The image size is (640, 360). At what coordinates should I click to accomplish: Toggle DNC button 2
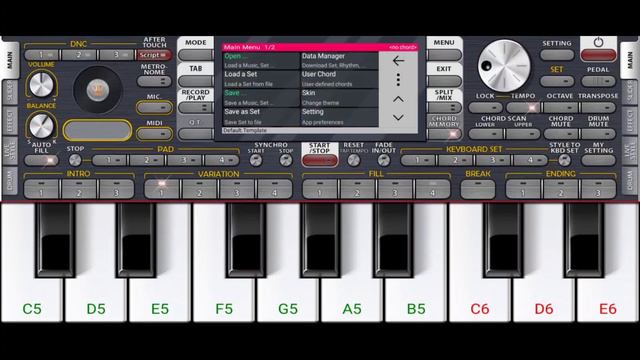tap(79, 55)
